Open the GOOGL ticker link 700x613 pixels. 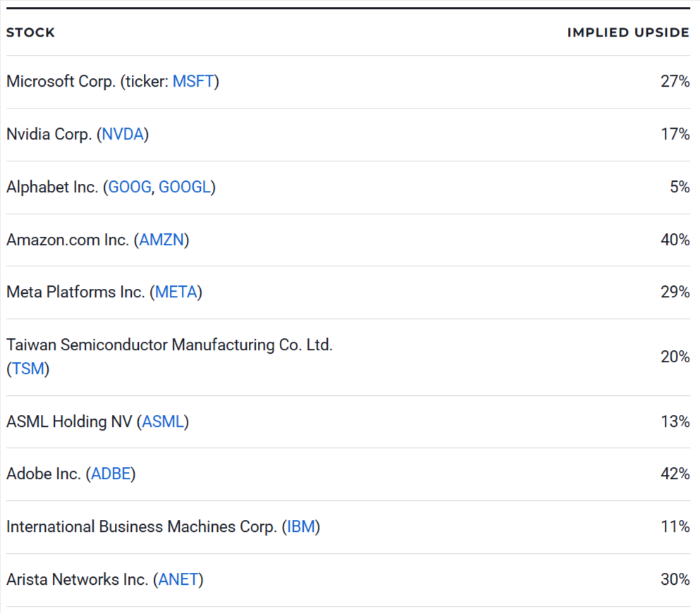click(x=185, y=187)
